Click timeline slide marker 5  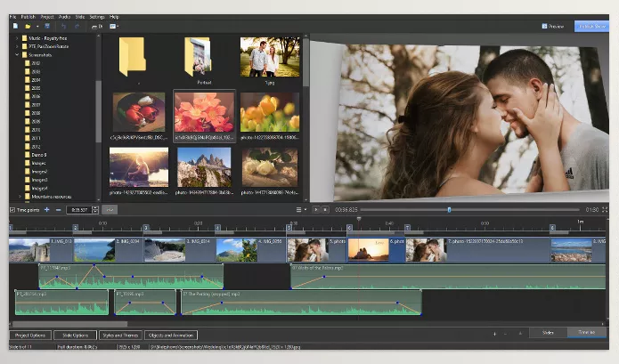(x=289, y=228)
